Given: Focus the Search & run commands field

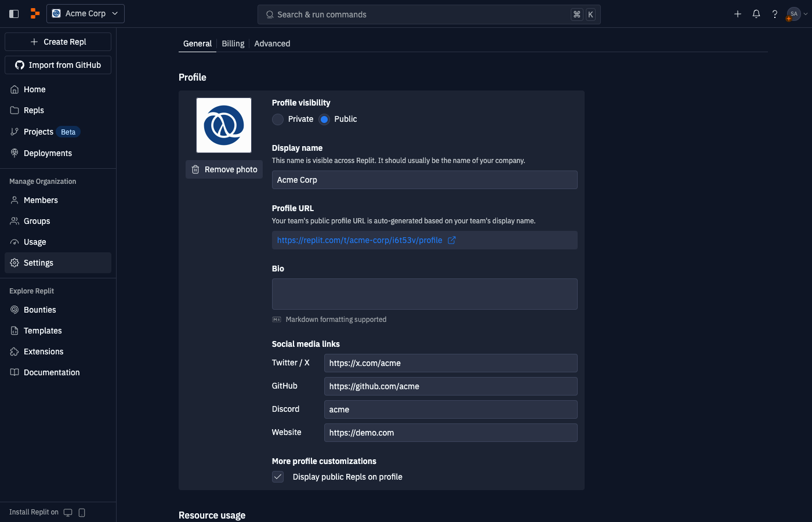Looking at the screenshot, I should point(429,14).
